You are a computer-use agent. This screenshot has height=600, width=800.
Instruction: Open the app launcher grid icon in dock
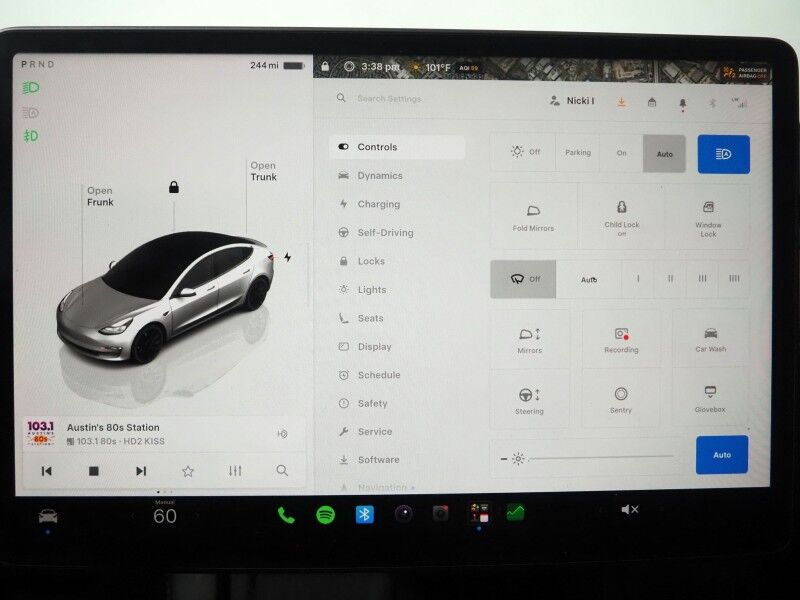[x=479, y=512]
